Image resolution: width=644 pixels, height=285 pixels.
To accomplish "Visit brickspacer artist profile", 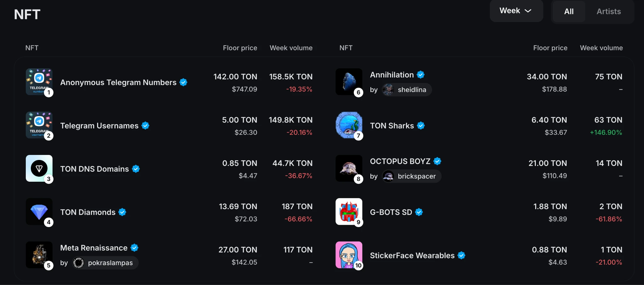I will click(412, 176).
